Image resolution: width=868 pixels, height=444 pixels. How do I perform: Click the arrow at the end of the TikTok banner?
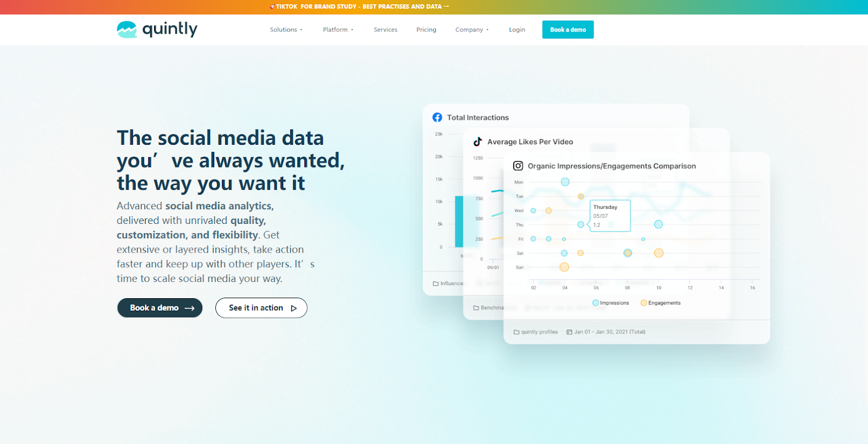point(446,7)
